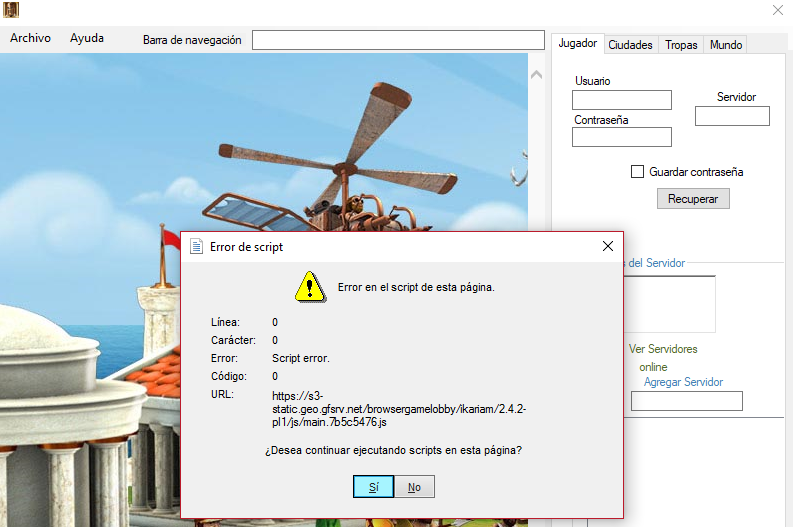The width and height of the screenshot is (793, 527).
Task: Click the server list box under del Servidor
Action: (670, 303)
